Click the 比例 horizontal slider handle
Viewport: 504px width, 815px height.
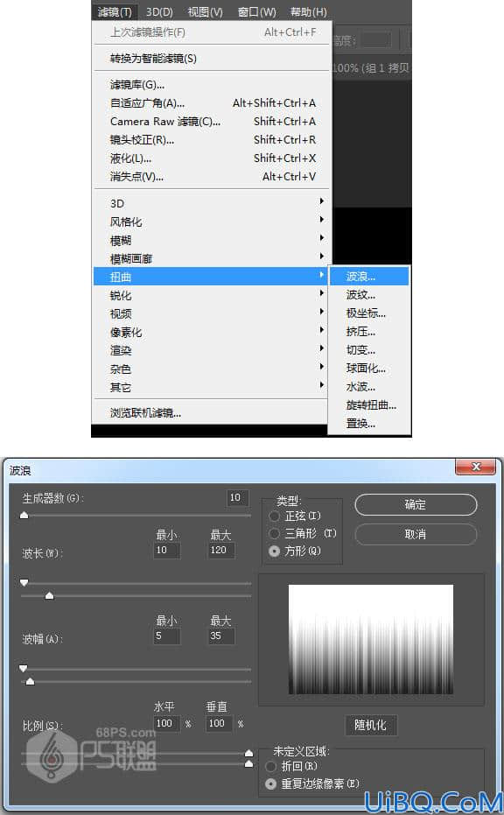248,753
